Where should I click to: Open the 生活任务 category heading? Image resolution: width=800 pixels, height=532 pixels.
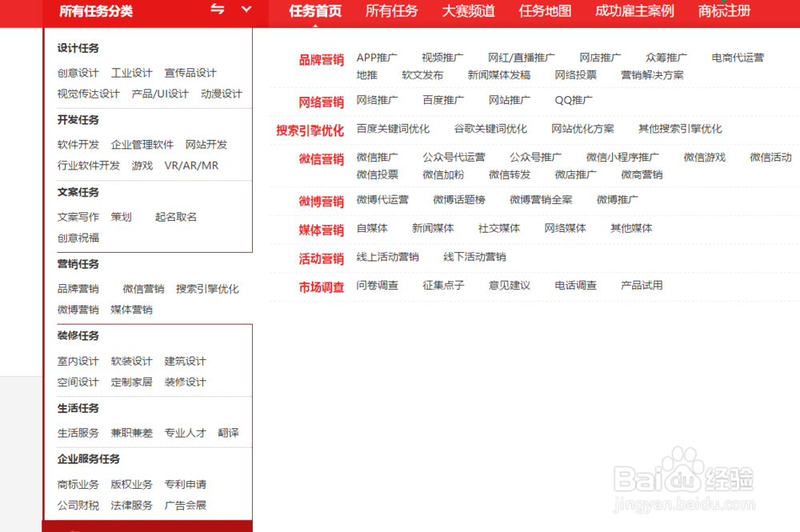[78, 408]
